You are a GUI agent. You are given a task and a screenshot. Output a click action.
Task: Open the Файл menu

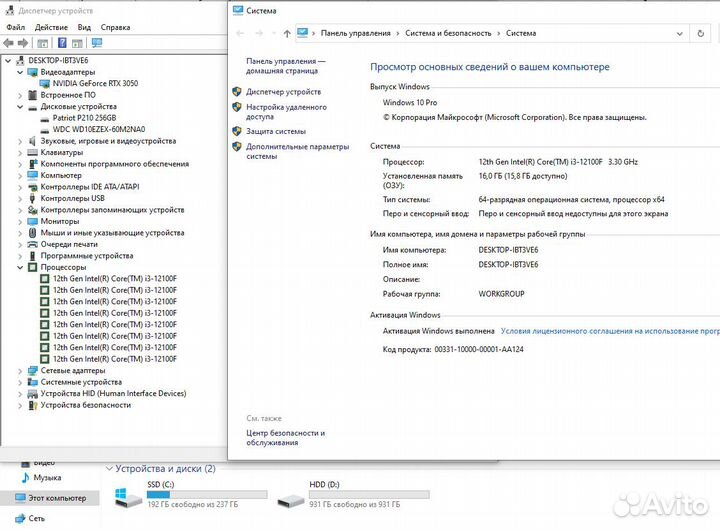point(16,27)
